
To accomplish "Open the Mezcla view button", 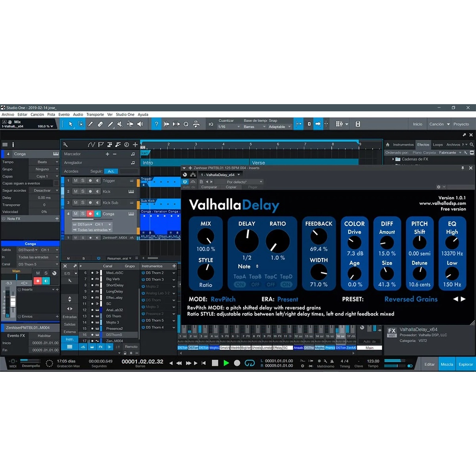I will tap(447, 364).
